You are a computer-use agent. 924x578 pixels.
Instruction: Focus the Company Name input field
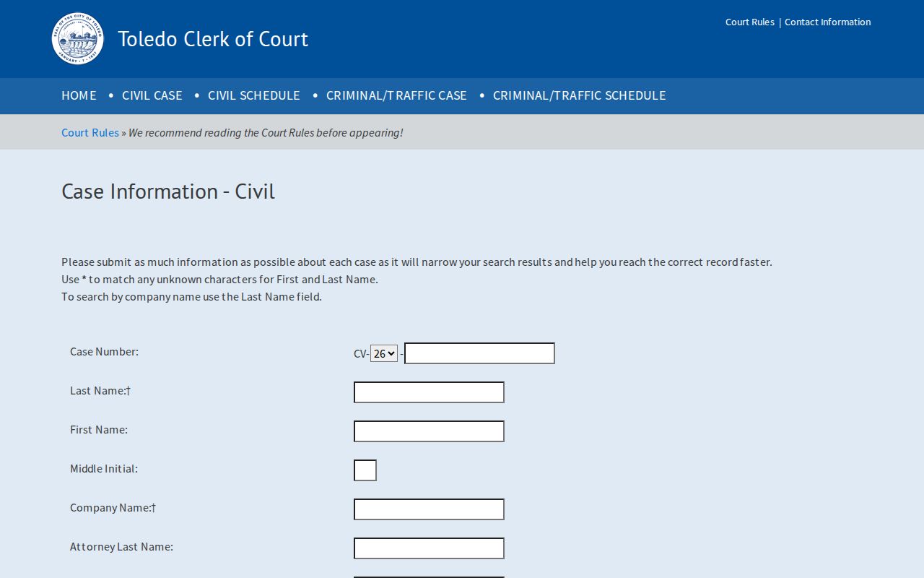click(x=429, y=509)
